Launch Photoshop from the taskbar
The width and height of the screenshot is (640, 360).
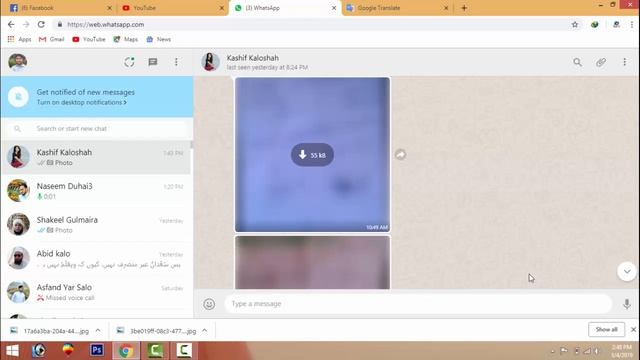tap(97, 350)
